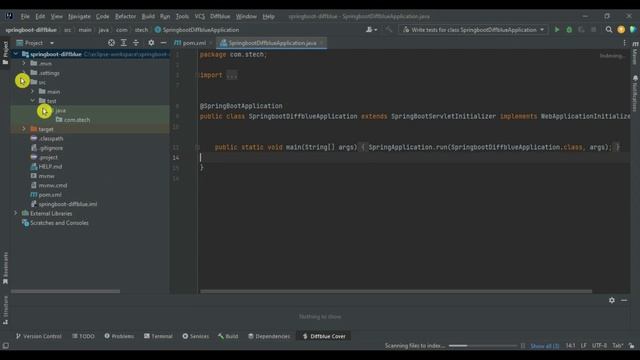
Task: Click the LF line separator status entry
Action: coord(584,346)
